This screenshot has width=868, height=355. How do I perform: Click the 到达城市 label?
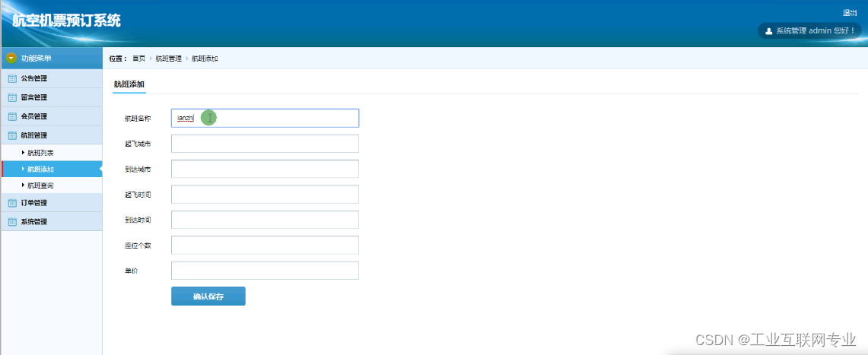(x=138, y=170)
